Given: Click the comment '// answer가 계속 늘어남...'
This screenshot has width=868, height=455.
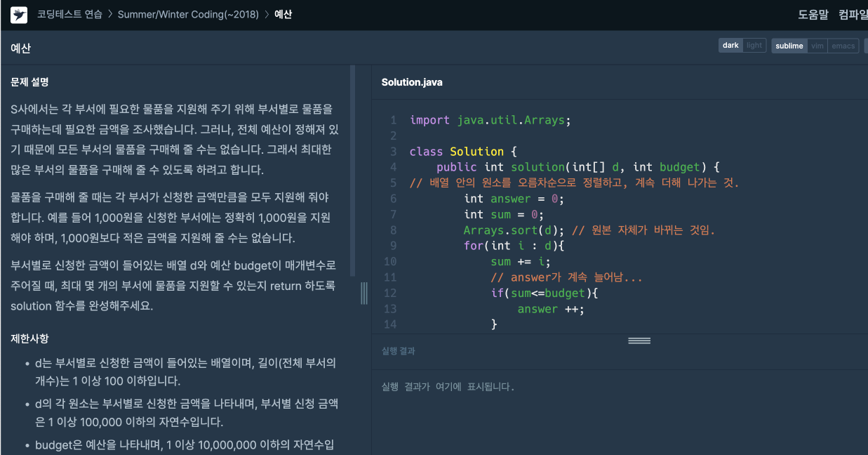Looking at the screenshot, I should pyautogui.click(x=567, y=277).
